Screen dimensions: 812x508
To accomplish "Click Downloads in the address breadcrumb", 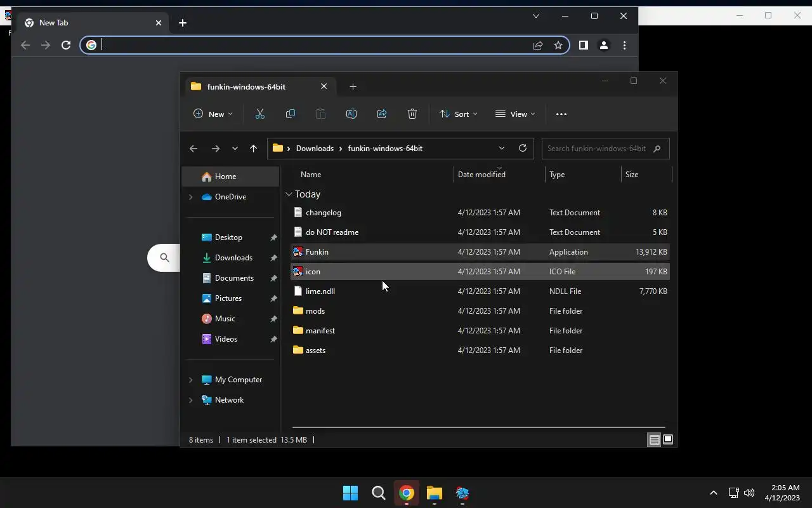I will (315, 149).
